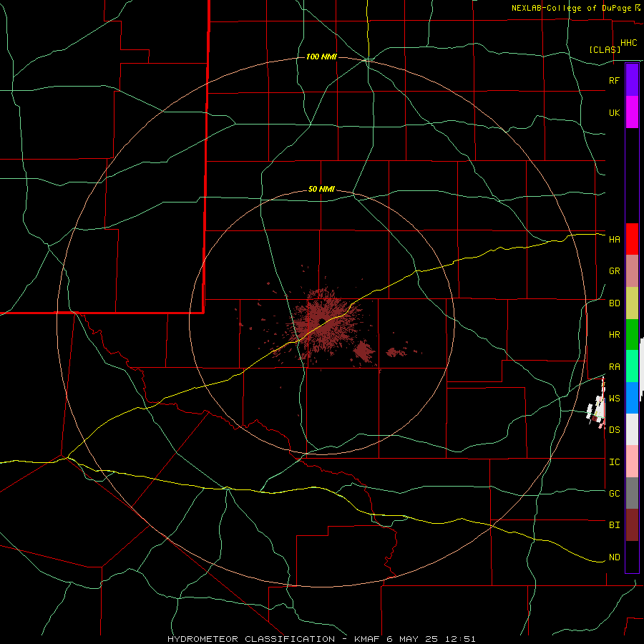Click the BD legend label
The height and width of the screenshot is (644, 644).
[x=614, y=303]
